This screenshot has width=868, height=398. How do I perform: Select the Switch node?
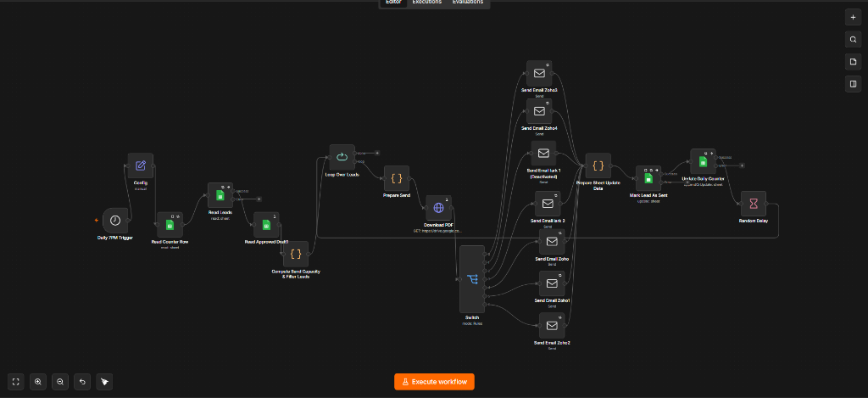coord(472,279)
